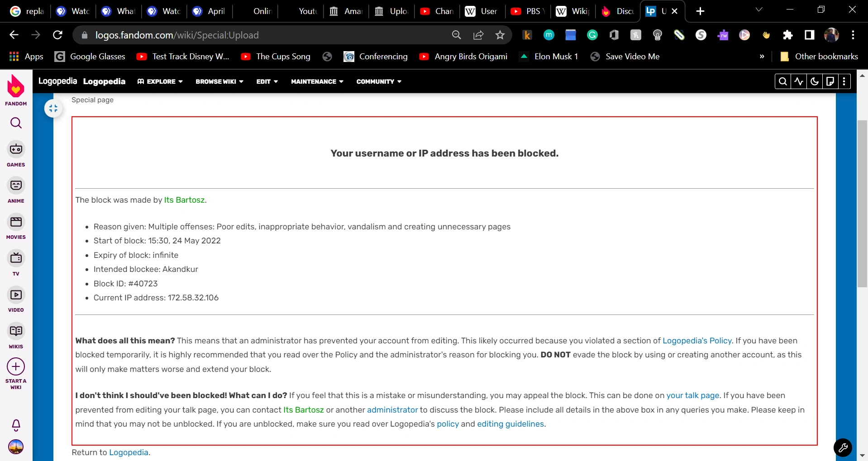Click the notifications bell icon
Viewport: 868px width, 461px height.
click(x=16, y=425)
